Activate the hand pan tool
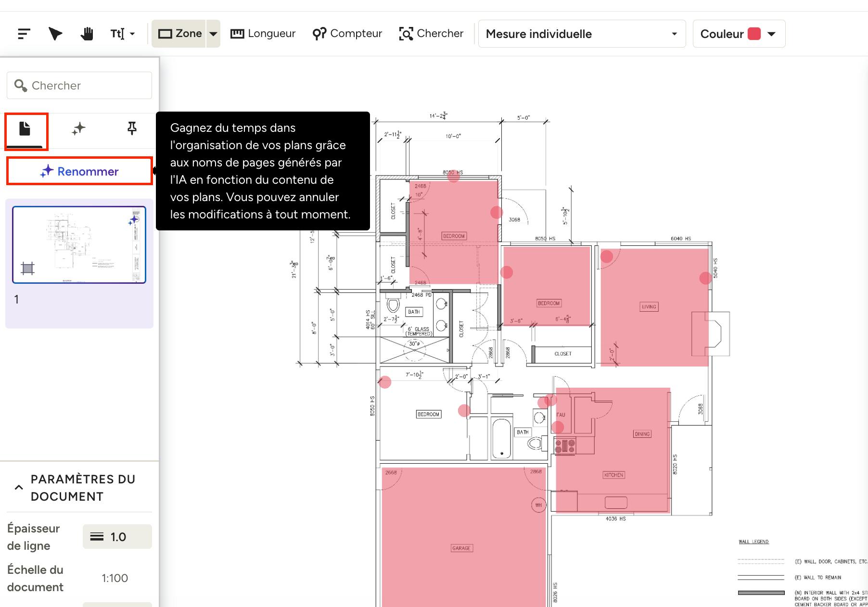 pyautogui.click(x=87, y=34)
